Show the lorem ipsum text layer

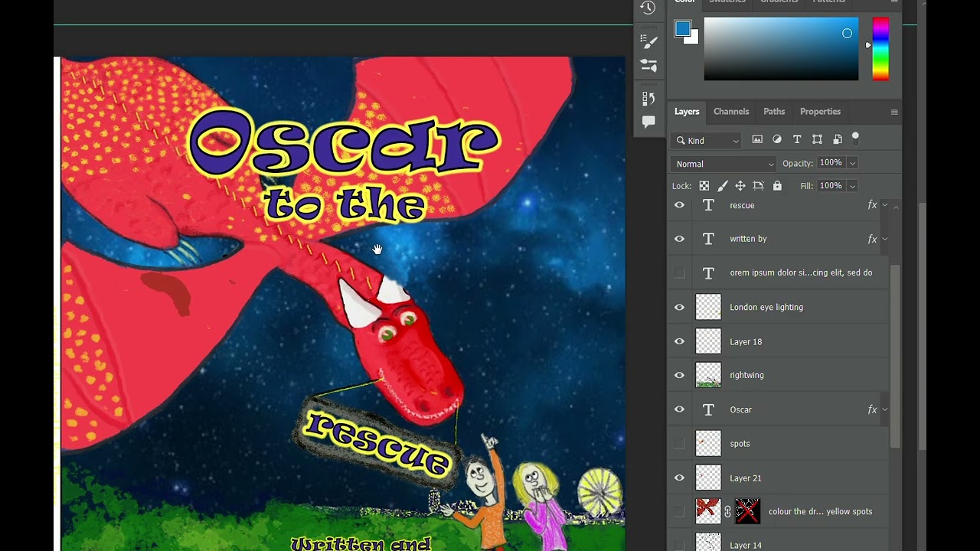pyautogui.click(x=679, y=272)
